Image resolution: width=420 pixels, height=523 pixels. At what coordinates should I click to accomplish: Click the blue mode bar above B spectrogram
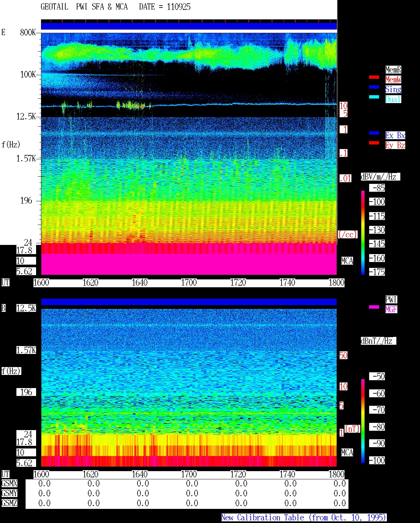coord(189,302)
